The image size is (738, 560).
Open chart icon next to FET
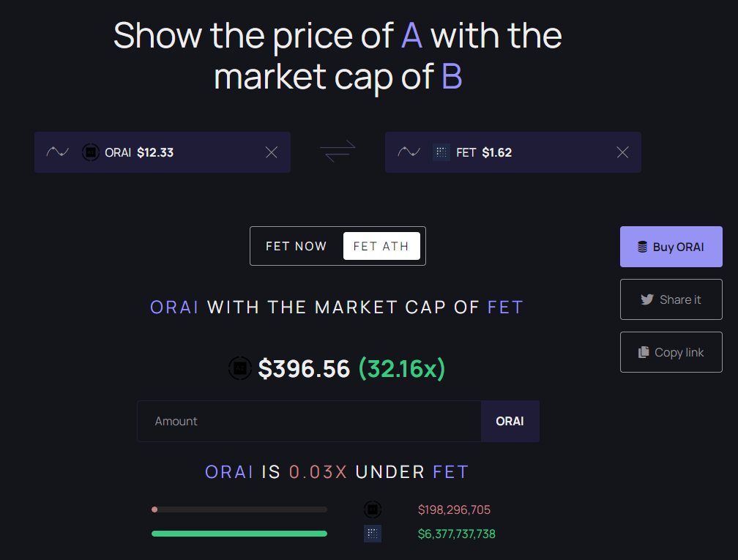tap(409, 152)
